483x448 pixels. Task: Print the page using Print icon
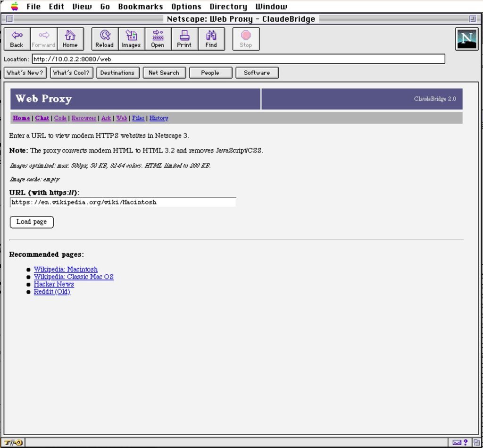point(184,39)
